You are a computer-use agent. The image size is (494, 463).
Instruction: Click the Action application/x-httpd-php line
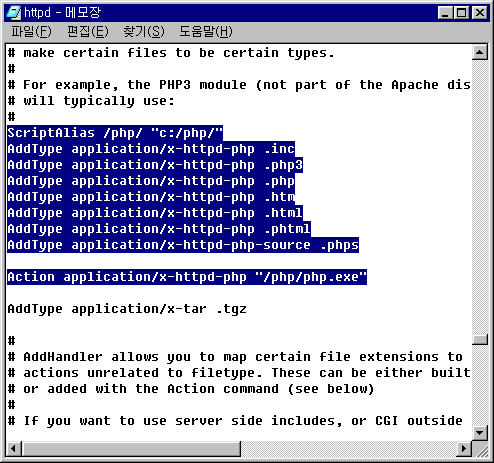pyautogui.click(x=187, y=277)
